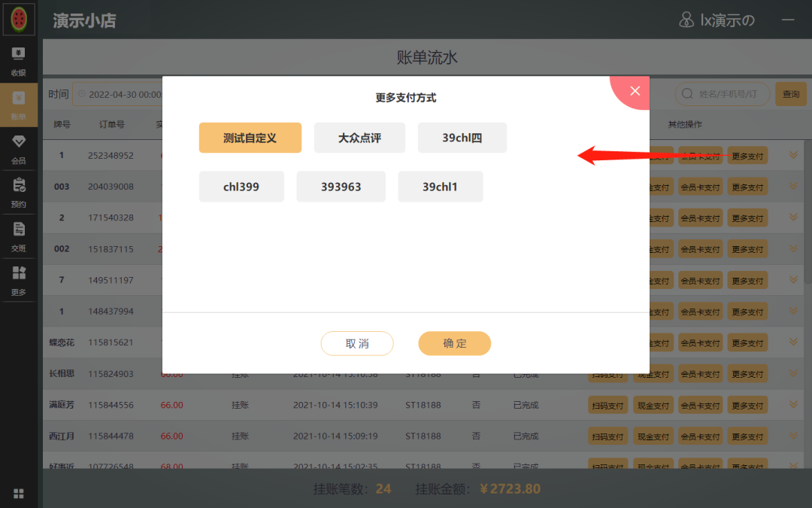
Task: Click table name 西江月
Action: [x=62, y=436]
